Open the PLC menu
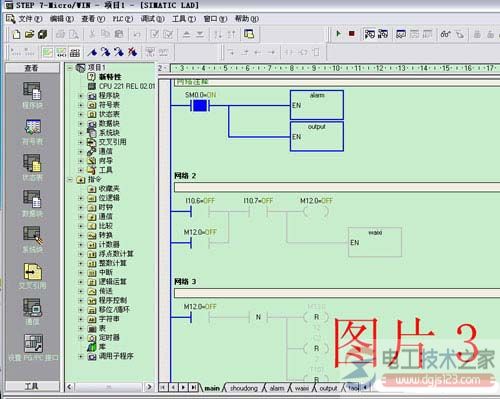 (x=122, y=19)
